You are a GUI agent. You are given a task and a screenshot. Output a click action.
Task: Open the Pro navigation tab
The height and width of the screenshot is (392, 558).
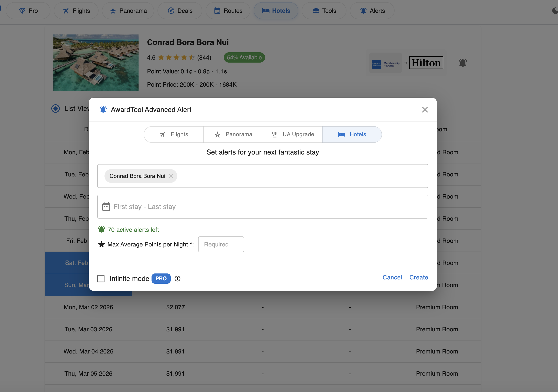point(28,11)
